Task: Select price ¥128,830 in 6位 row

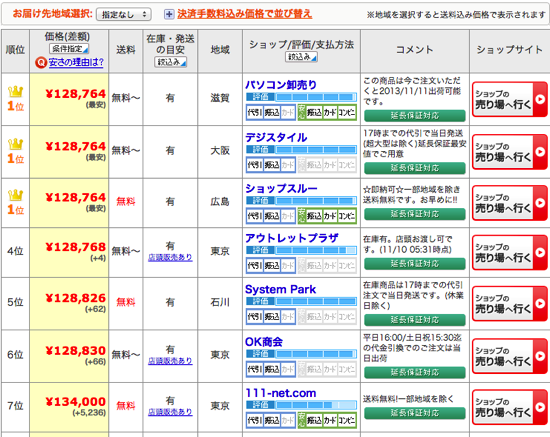Action: click(75, 350)
